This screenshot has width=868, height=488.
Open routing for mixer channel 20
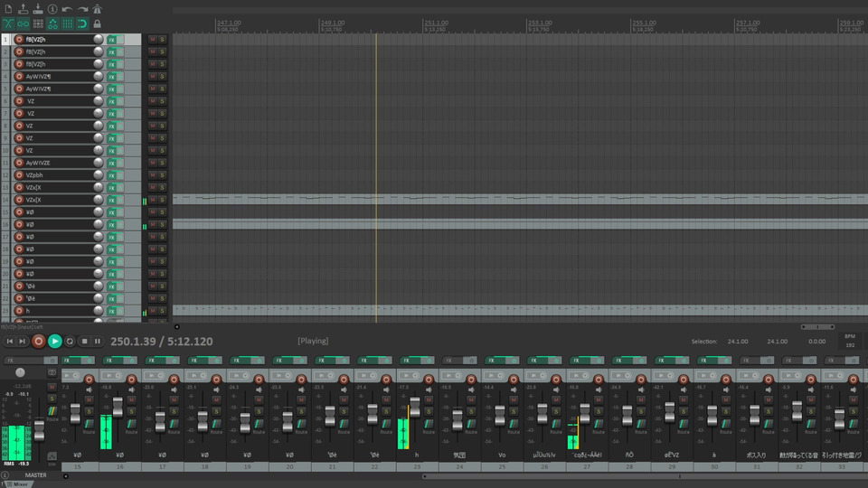click(301, 425)
